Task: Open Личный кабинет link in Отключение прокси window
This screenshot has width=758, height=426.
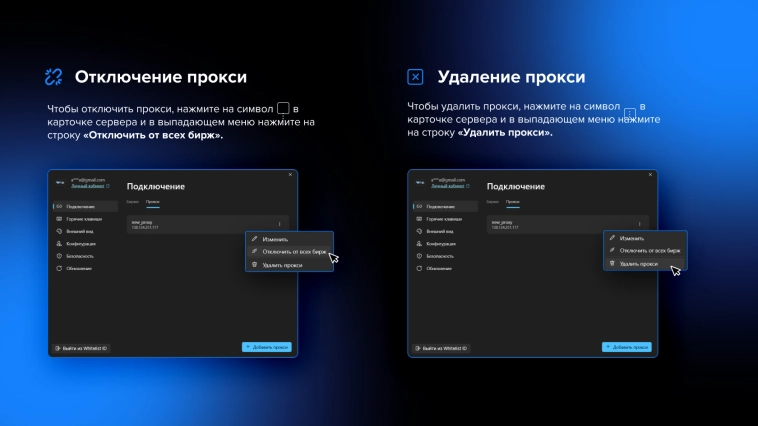Action: [x=90, y=186]
